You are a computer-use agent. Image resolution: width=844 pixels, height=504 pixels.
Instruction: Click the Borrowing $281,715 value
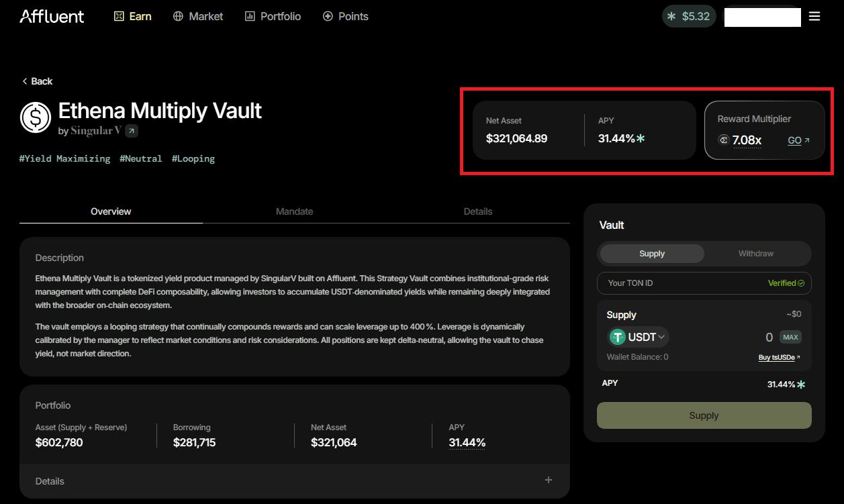coord(194,443)
